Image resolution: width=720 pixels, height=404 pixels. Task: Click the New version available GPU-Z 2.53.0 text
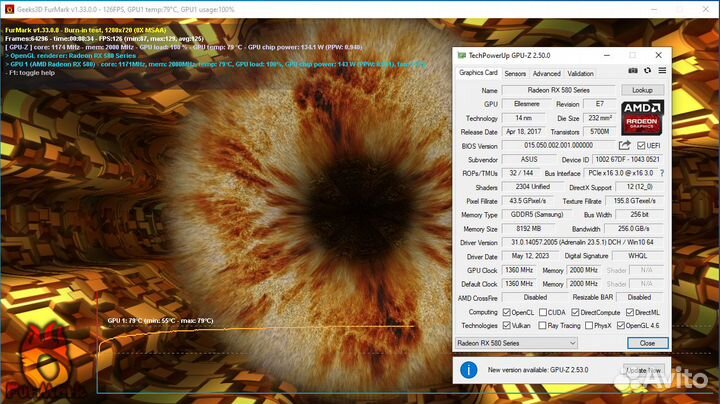(x=538, y=370)
